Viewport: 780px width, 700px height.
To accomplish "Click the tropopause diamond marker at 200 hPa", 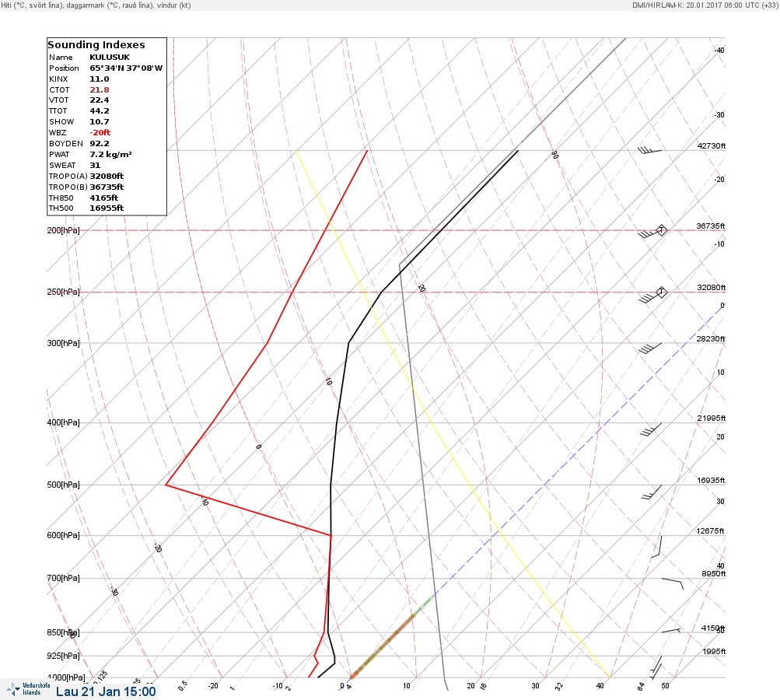I will click(x=661, y=230).
